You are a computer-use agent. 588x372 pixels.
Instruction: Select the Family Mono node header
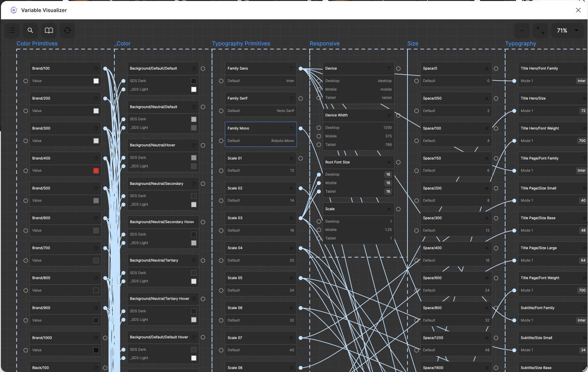pos(261,128)
